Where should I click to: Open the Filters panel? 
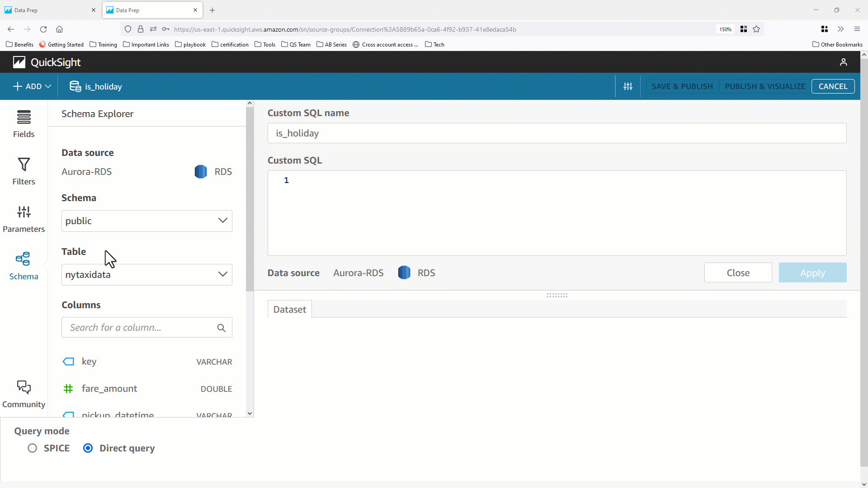point(24,171)
